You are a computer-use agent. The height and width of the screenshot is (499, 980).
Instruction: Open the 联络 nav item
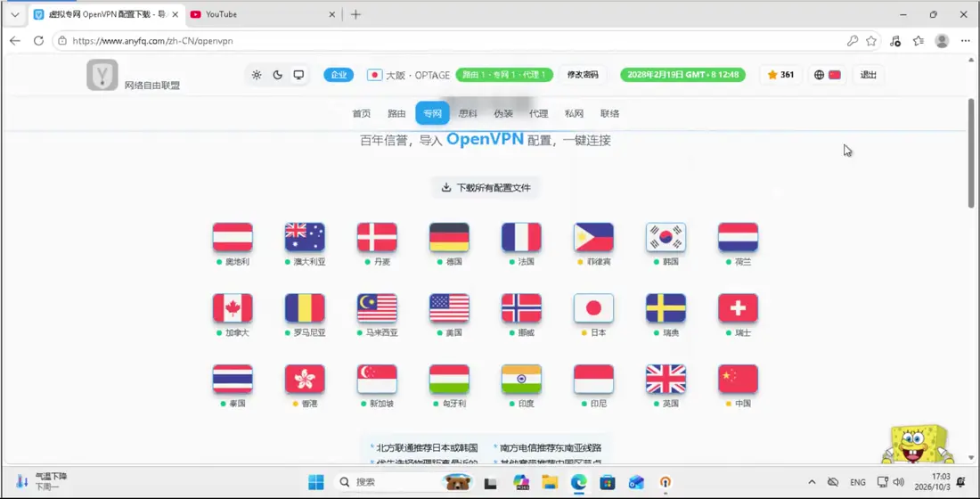(609, 114)
